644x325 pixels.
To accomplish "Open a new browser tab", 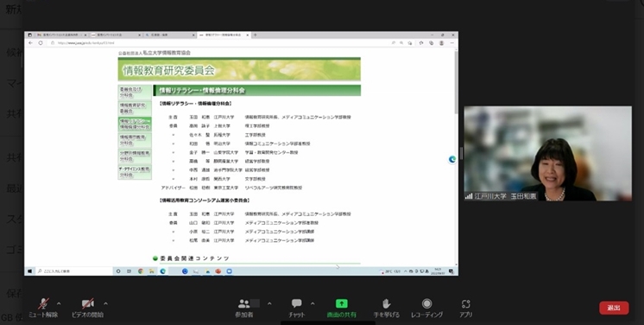I will 255,35.
